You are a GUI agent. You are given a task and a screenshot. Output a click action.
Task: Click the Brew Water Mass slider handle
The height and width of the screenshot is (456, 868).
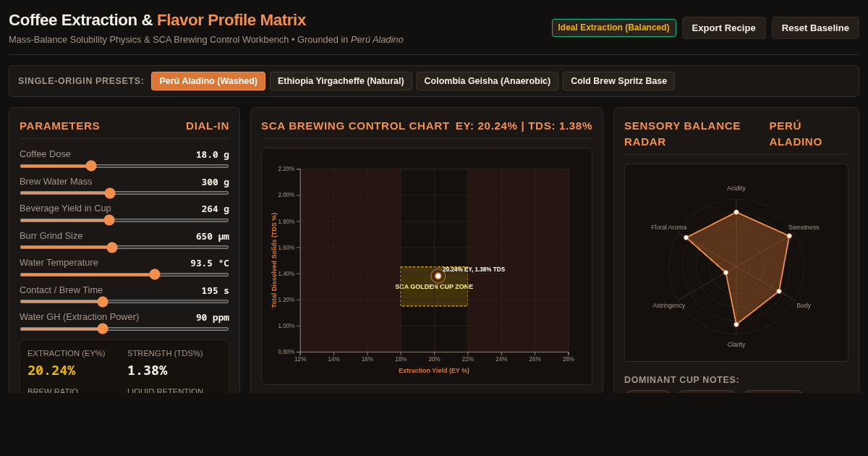click(x=110, y=193)
